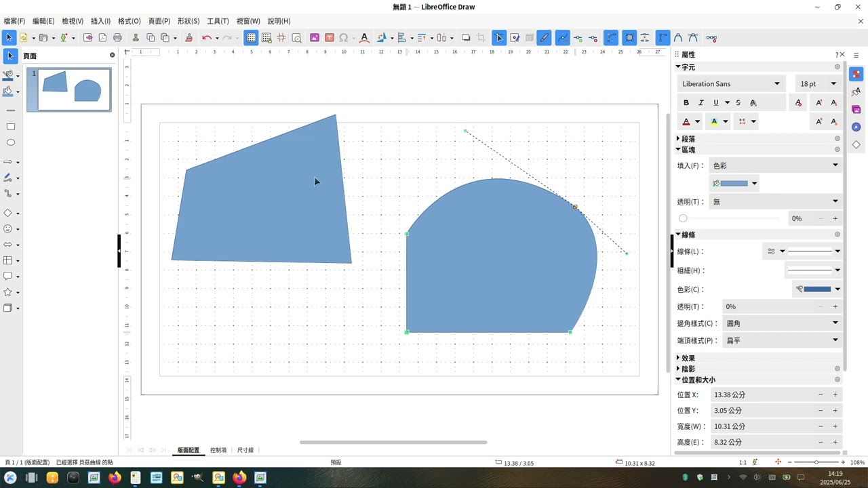Toggle Bold formatting in sidebar
Screen dimensions: 868x488
(x=686, y=102)
